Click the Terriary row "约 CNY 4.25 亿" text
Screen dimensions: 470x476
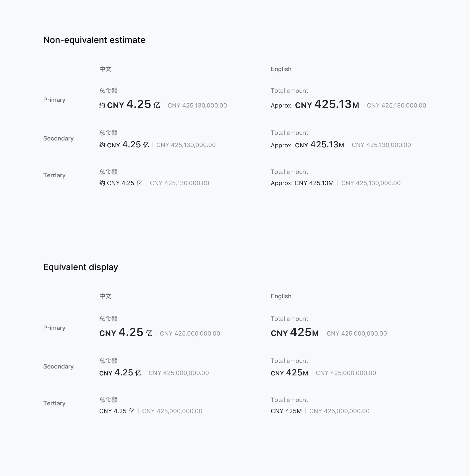tap(121, 183)
